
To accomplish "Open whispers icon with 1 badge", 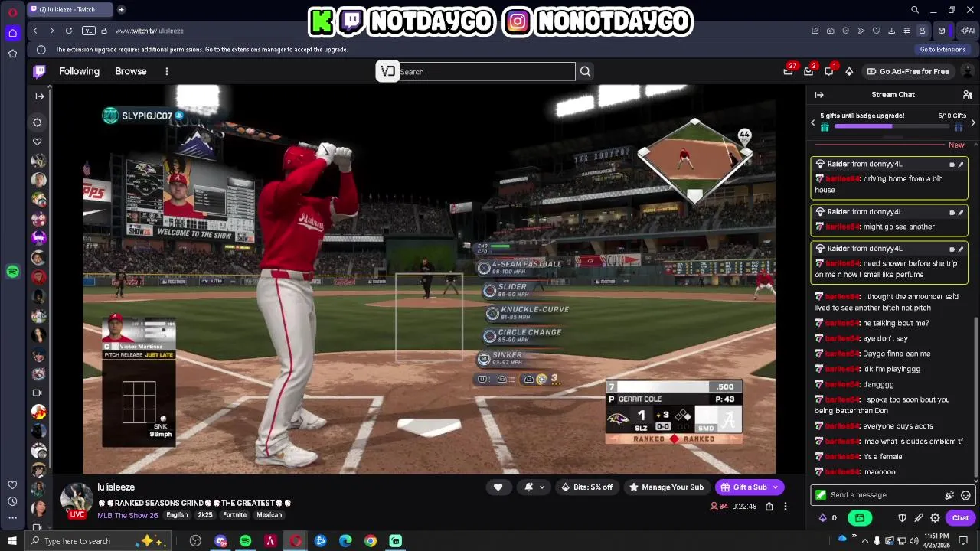I will click(829, 71).
